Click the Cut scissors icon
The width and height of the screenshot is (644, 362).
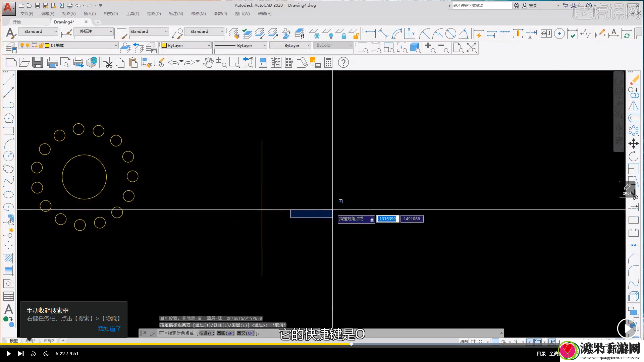[107, 62]
